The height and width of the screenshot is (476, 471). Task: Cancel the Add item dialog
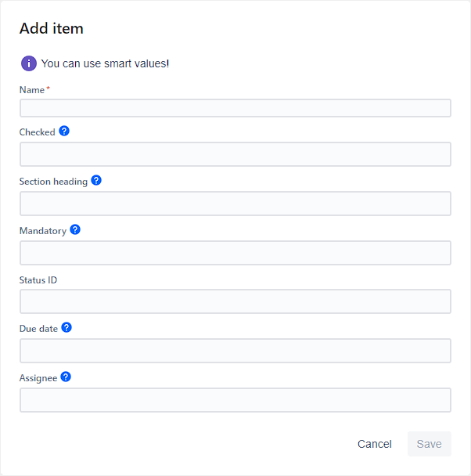pos(374,444)
